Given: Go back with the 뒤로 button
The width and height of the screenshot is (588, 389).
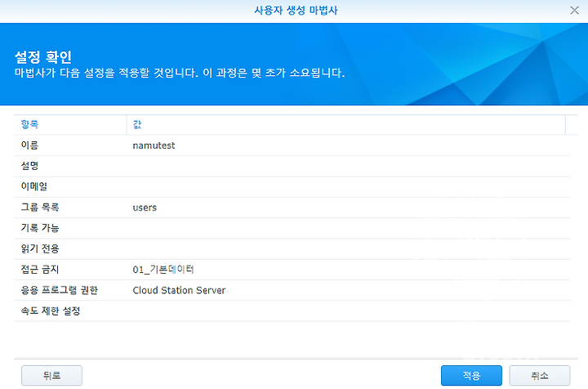Looking at the screenshot, I should (x=51, y=375).
